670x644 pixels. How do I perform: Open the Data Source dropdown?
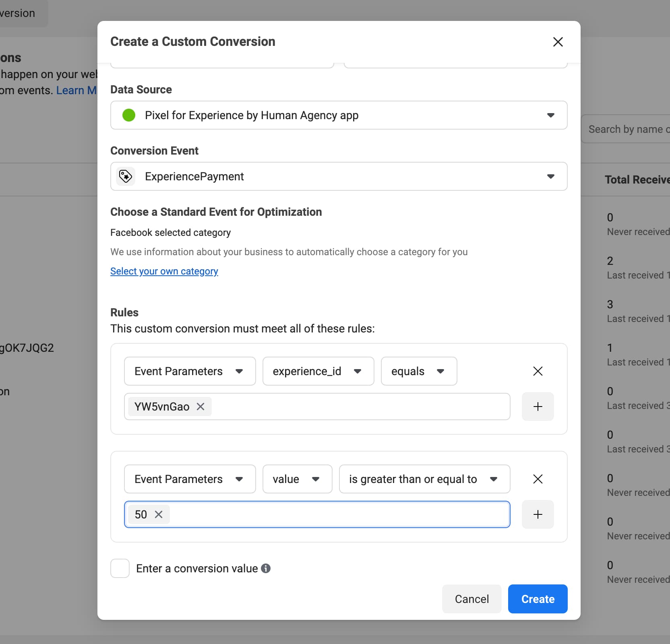point(339,115)
